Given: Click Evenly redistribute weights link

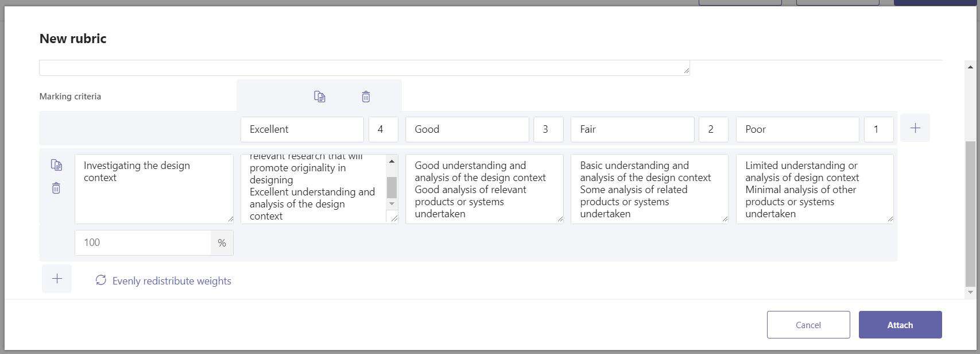Looking at the screenshot, I should click(x=172, y=281).
